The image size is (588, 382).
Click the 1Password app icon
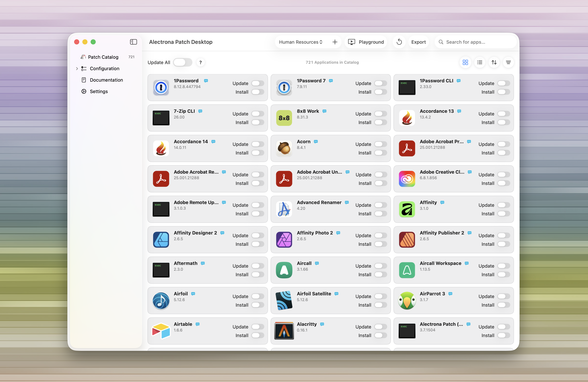[x=161, y=87]
